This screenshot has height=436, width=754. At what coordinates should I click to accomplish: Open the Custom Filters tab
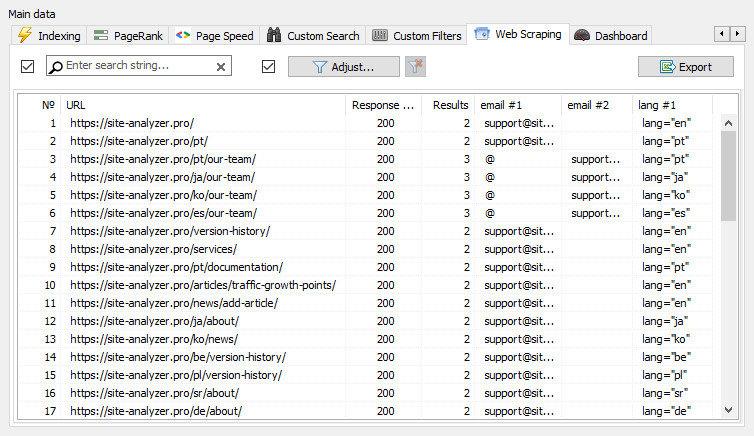click(416, 36)
